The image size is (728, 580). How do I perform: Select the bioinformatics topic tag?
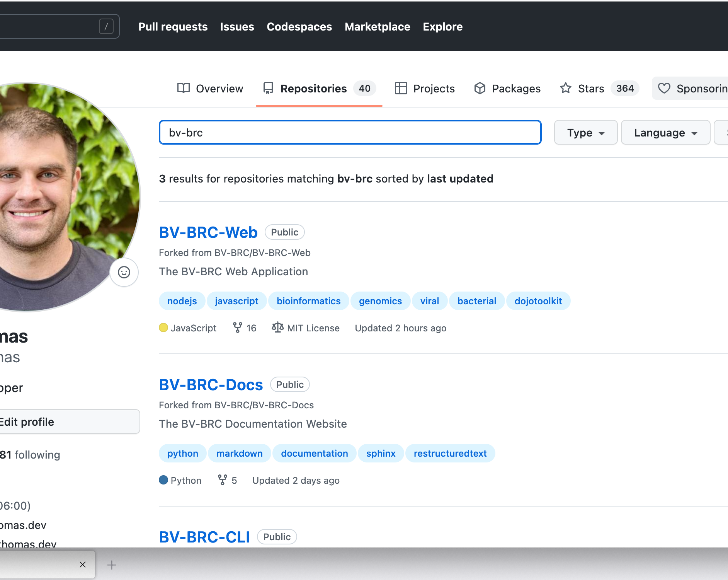(x=309, y=301)
